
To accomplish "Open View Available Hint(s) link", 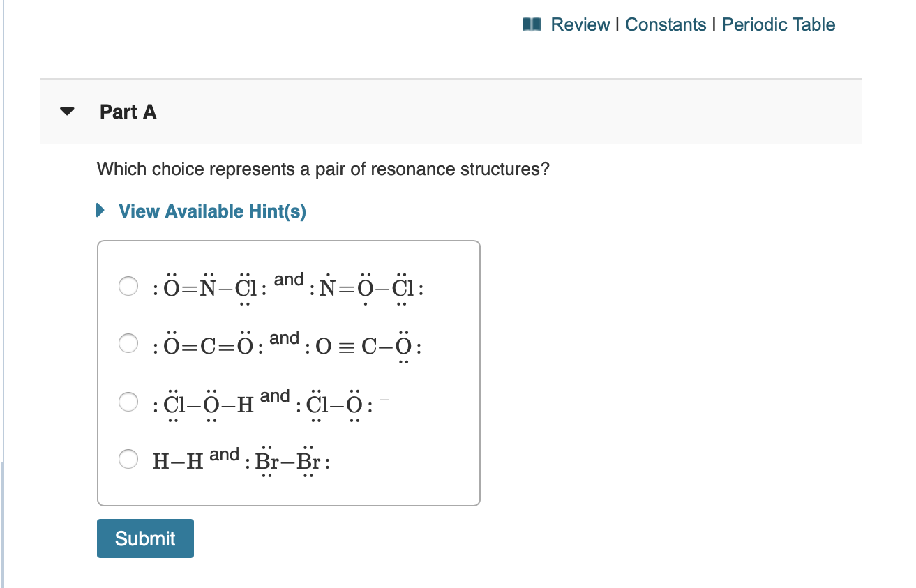I will click(212, 211).
